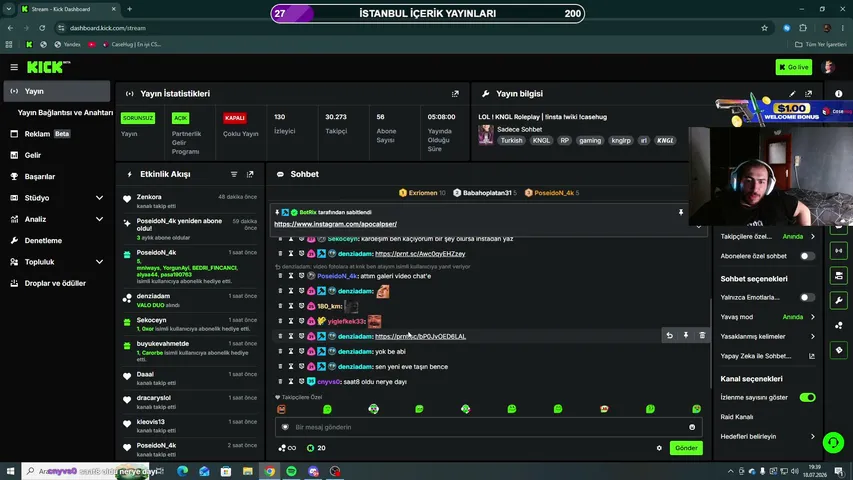Open browser tab search dropdown
The height and width of the screenshot is (480, 853).
click(9, 9)
